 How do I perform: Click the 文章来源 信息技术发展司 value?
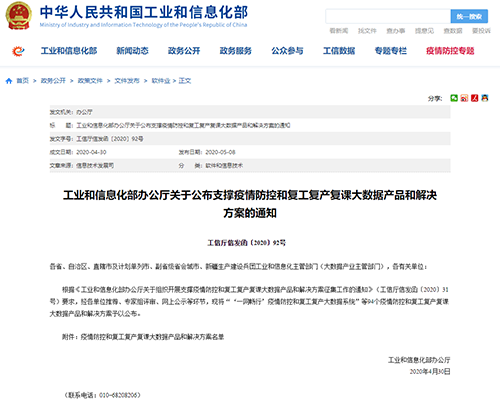click(95, 165)
